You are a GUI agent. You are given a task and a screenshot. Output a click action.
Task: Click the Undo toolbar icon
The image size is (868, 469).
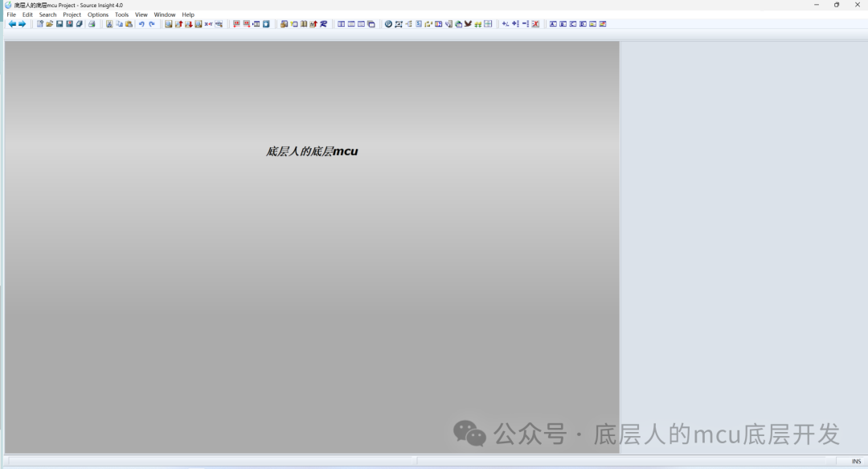tap(141, 24)
